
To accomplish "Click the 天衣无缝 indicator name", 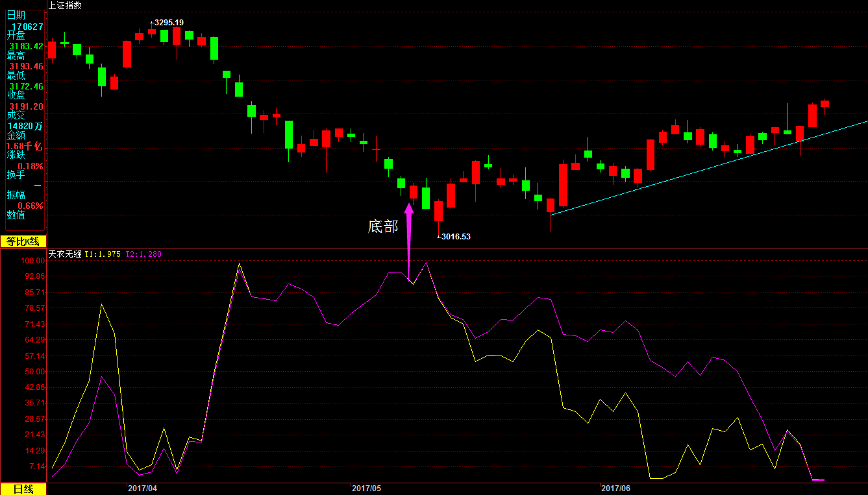I will tap(65, 254).
